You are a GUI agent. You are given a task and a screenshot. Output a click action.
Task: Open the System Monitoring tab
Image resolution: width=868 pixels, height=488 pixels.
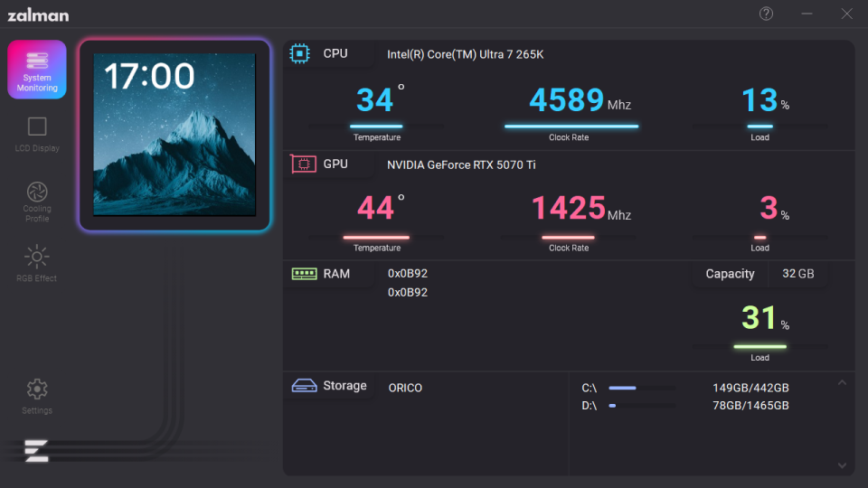[37, 70]
